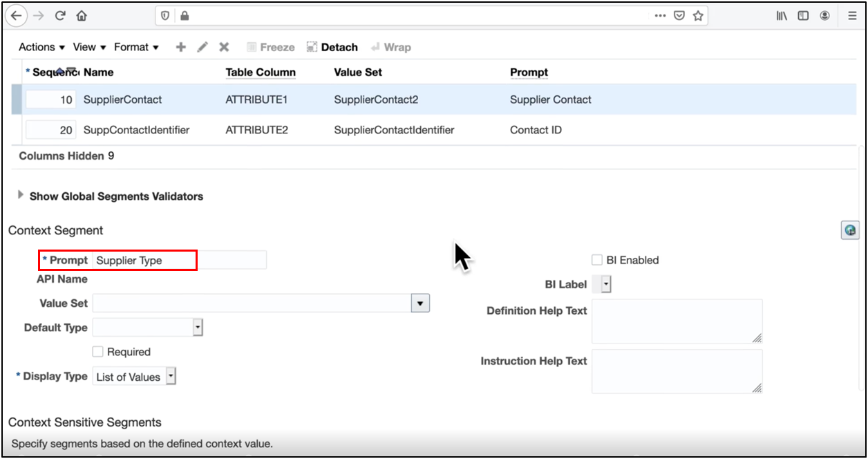
Task: Sort by the Table Column header
Action: click(x=261, y=72)
